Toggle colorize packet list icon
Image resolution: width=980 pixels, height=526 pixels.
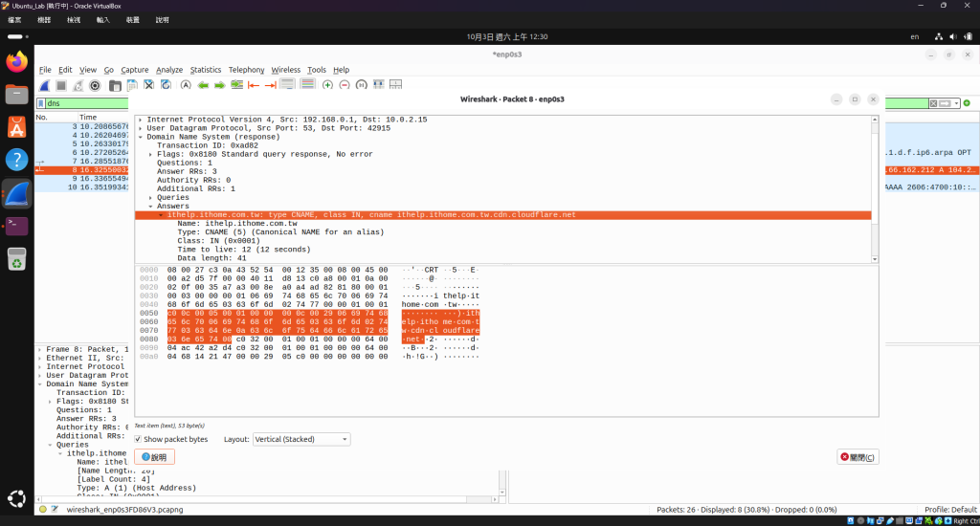(307, 85)
